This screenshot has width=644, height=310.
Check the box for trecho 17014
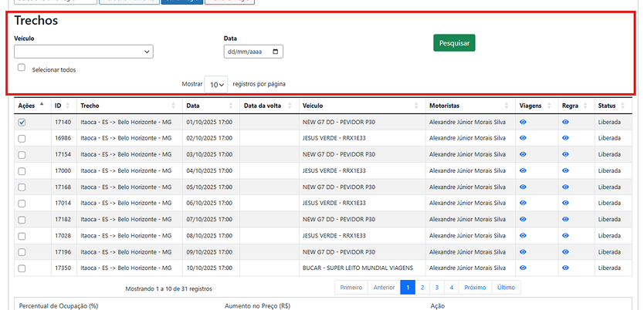(x=22, y=203)
